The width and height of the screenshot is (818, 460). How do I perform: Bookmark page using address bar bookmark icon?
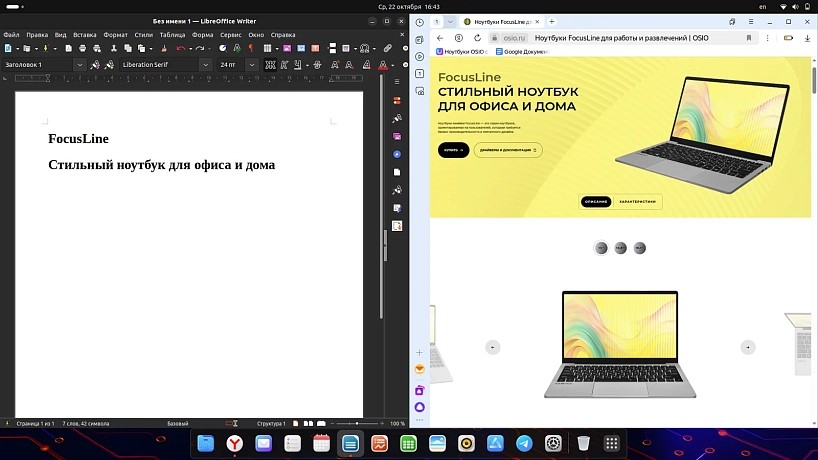(749, 37)
